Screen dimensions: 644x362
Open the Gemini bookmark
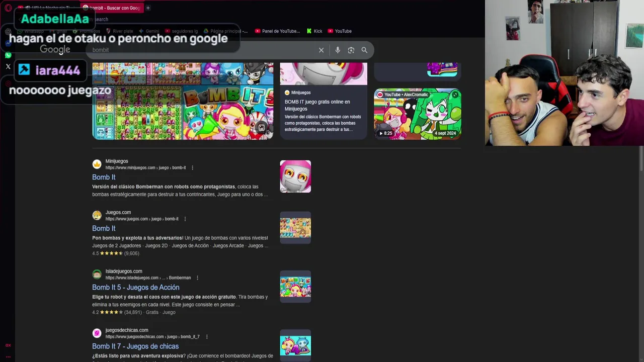point(149,31)
